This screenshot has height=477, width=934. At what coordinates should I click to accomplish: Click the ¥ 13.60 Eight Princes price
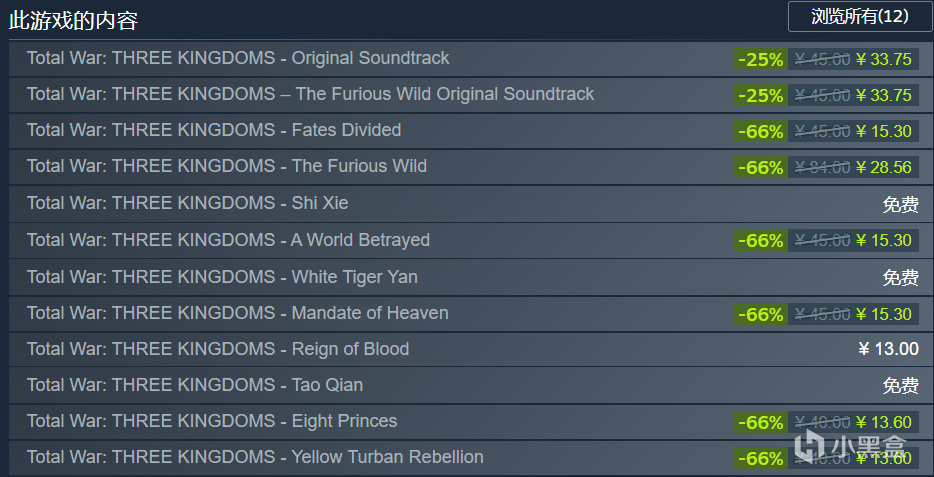pyautogui.click(x=884, y=422)
